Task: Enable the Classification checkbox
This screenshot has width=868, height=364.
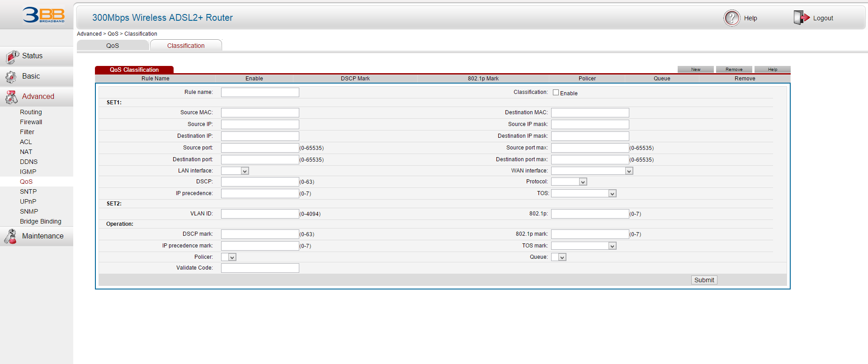Action: pyautogui.click(x=556, y=93)
